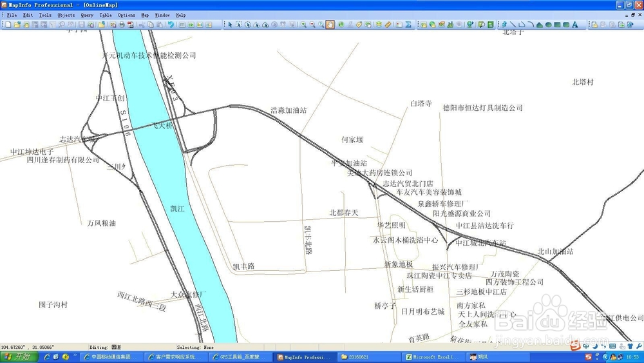The image size is (644, 363).
Task: Click the 飞天桥 bridge label
Action: (x=163, y=126)
